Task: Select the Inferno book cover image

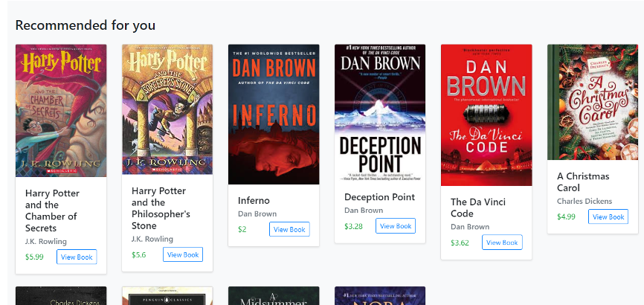Action: (x=274, y=115)
